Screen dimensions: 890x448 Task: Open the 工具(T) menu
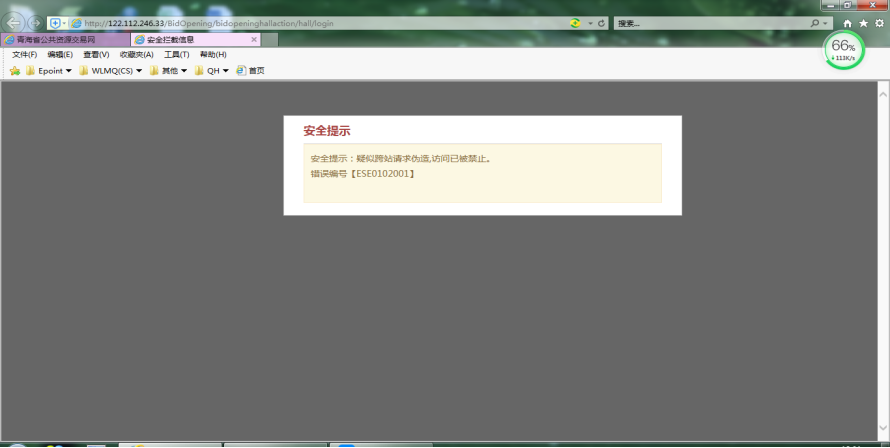click(x=176, y=54)
